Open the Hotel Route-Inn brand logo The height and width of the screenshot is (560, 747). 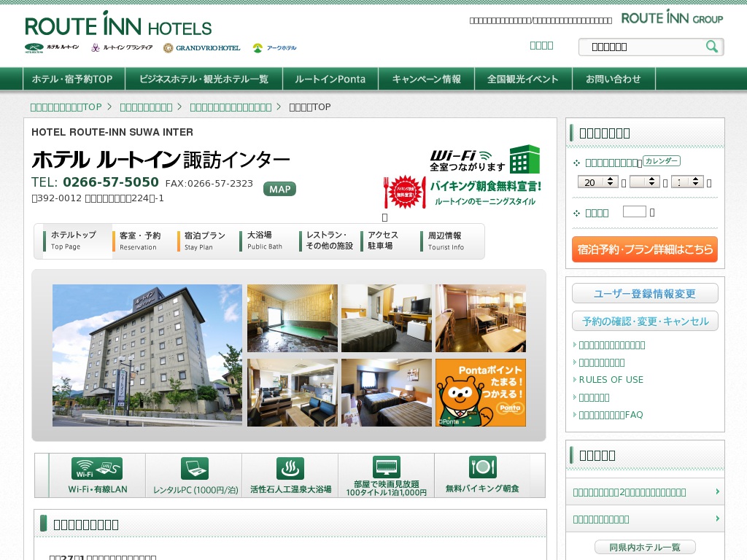(x=52, y=47)
